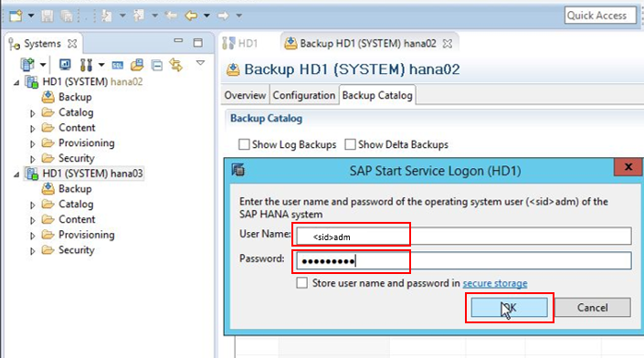Open the Next Annotation dropdown arrow
Viewport: 644px width, 358px height.
click(x=122, y=16)
